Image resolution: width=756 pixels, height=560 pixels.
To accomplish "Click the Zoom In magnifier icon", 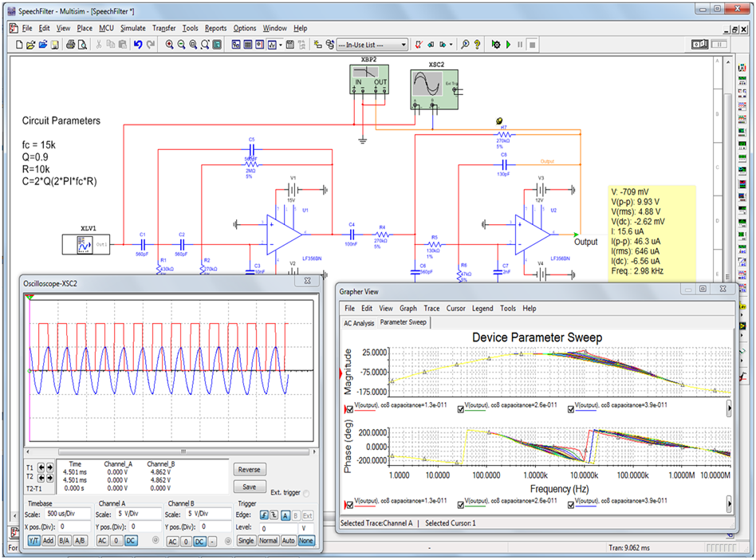I will point(170,45).
